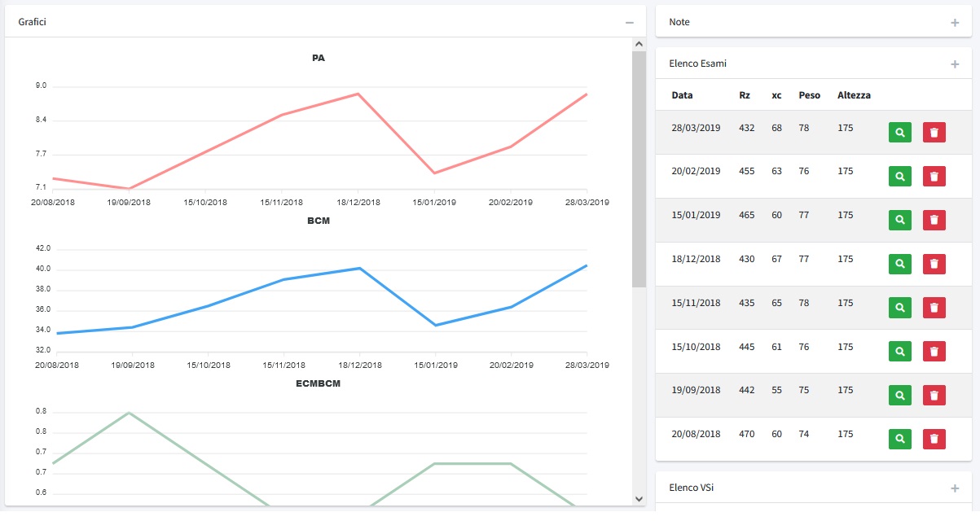Screen dimensions: 980x521
Task: Click the BCM chart point at 15/01/2019
Action: coord(435,326)
